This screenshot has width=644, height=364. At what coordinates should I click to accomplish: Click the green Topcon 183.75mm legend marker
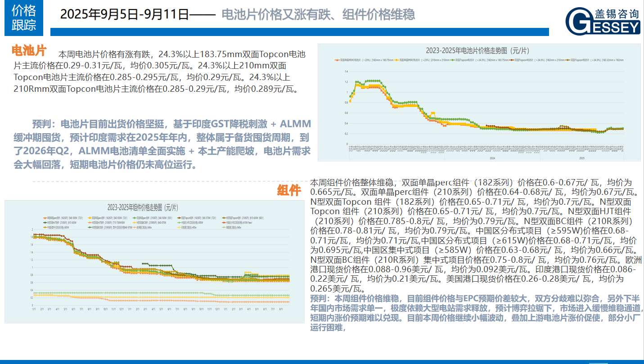[452, 60]
